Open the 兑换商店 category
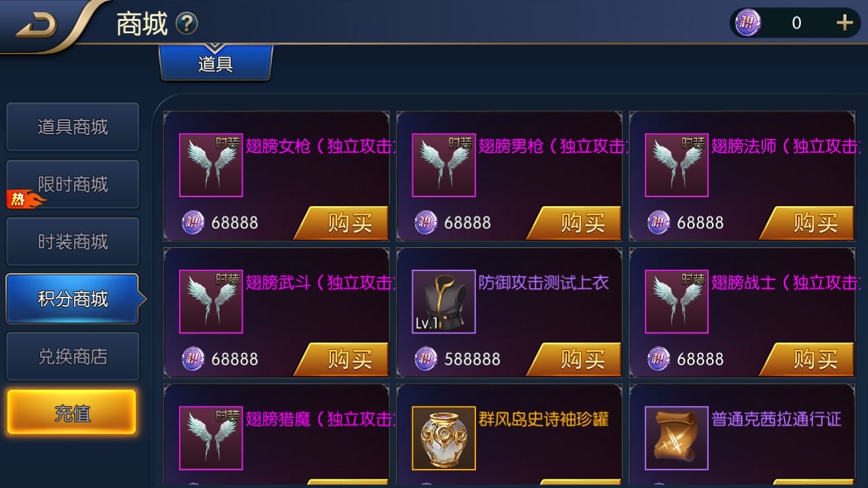 tap(73, 357)
